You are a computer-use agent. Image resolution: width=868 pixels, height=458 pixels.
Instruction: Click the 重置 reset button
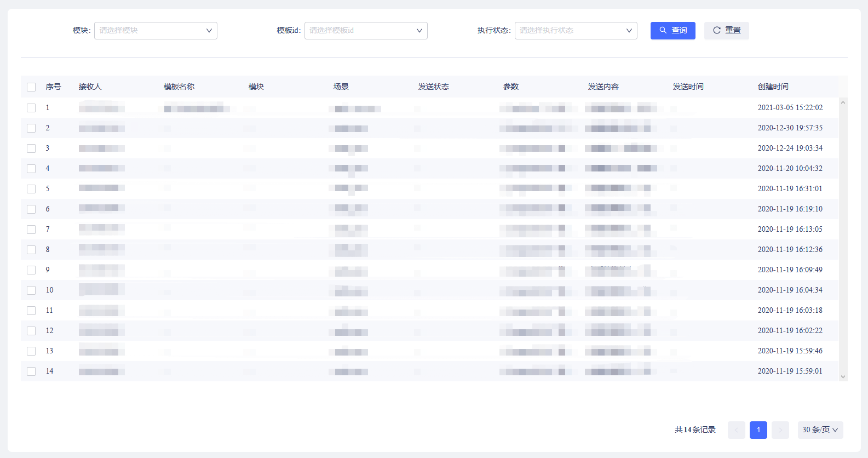726,31
